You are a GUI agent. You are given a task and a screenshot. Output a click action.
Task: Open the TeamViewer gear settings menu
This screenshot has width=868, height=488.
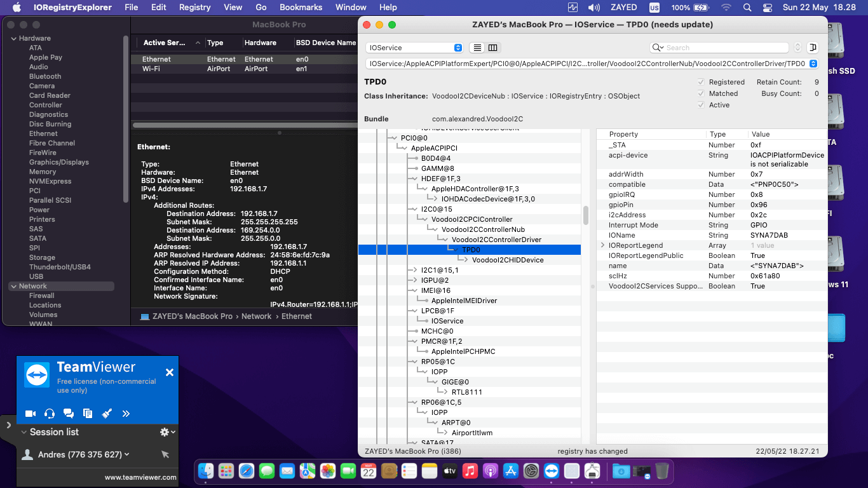click(x=168, y=432)
